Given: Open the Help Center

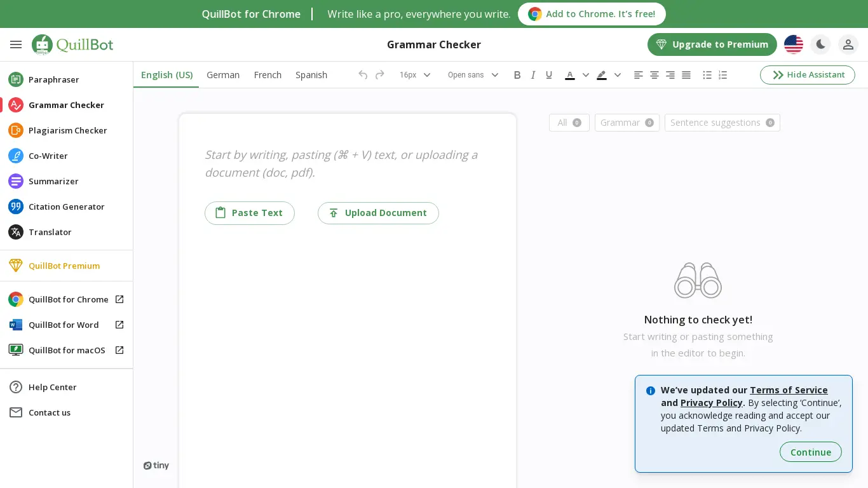Looking at the screenshot, I should point(66,387).
